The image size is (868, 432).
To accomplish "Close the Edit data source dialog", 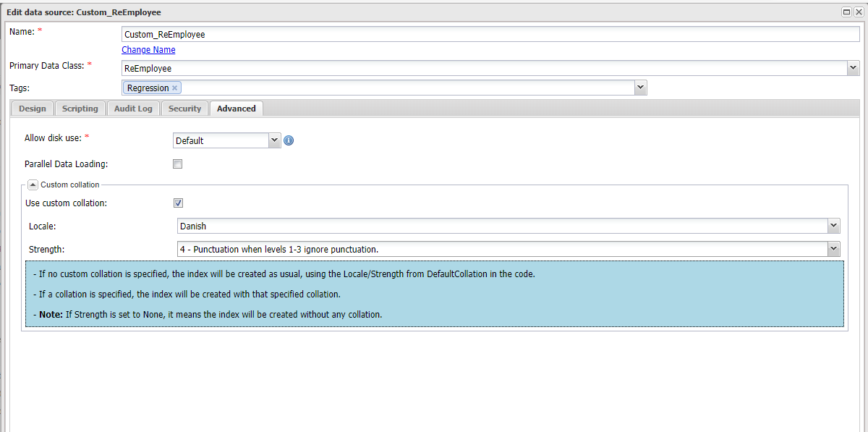I will click(x=859, y=12).
